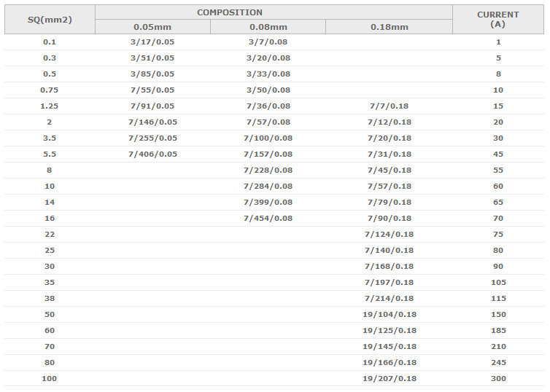This screenshot has width=550, height=392.
Task: Click the SQ value 100
Action: coord(50,379)
